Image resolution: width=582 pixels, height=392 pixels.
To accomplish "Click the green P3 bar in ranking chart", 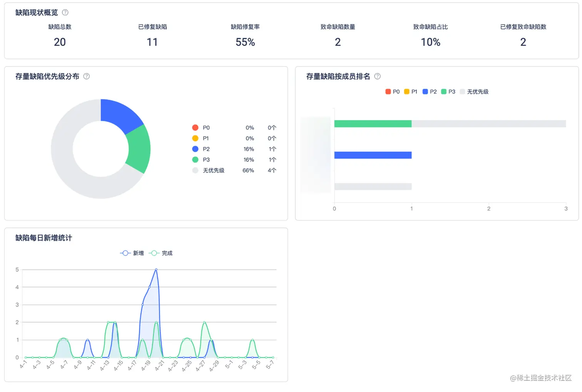I will coord(373,123).
